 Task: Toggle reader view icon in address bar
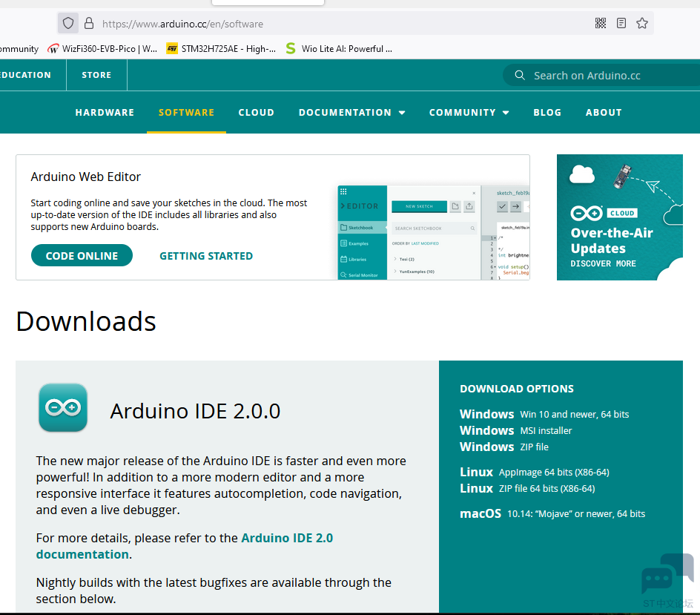[x=621, y=23]
